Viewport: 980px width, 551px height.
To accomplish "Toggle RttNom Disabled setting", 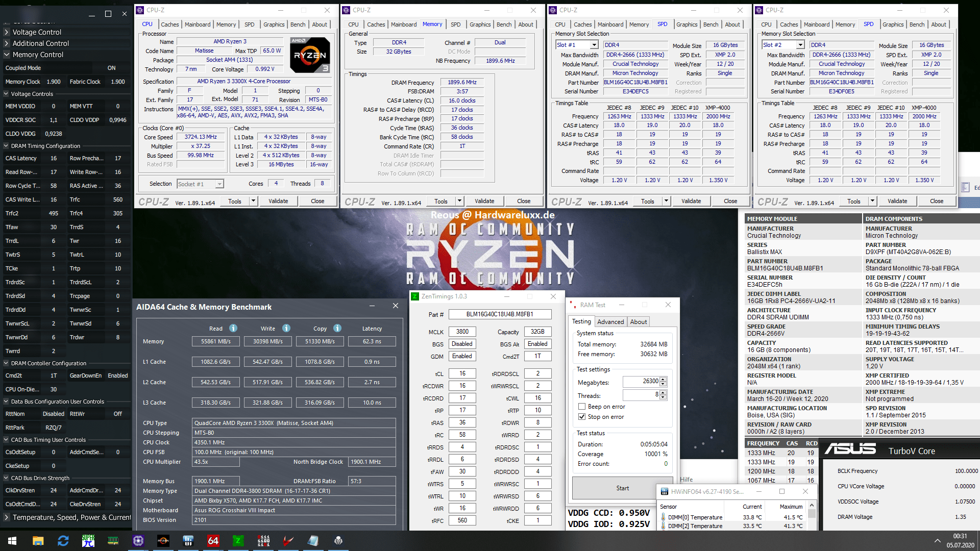I will (53, 414).
